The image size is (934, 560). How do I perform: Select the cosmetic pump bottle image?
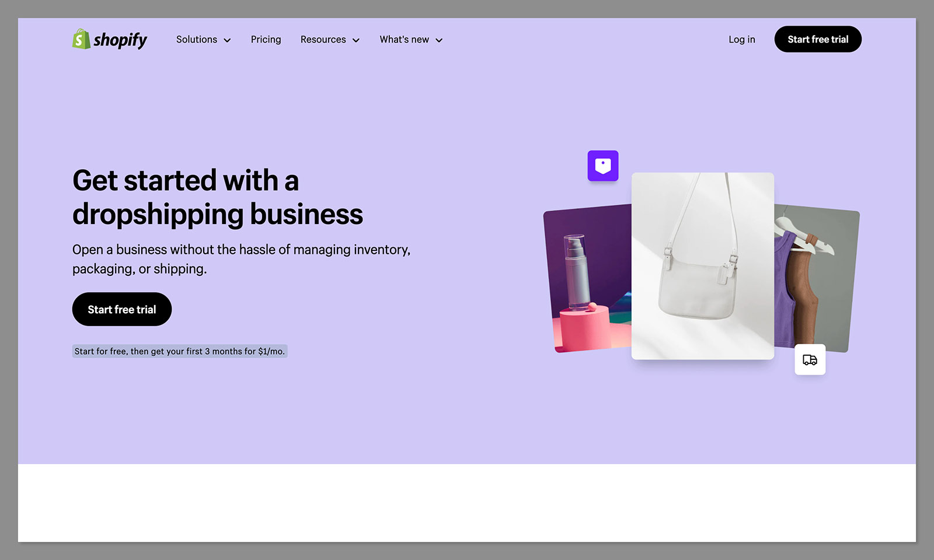tap(587, 279)
